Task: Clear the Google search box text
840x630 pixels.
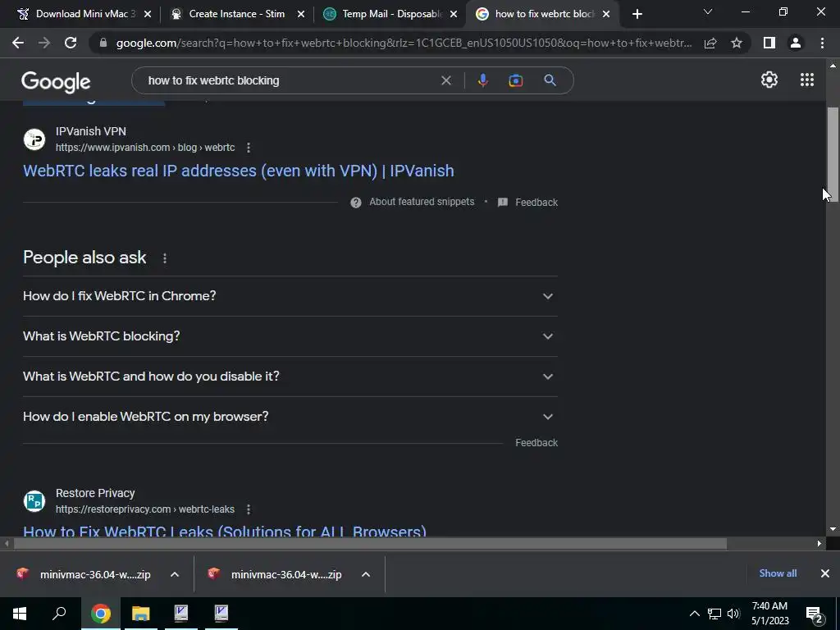Action: tap(445, 80)
